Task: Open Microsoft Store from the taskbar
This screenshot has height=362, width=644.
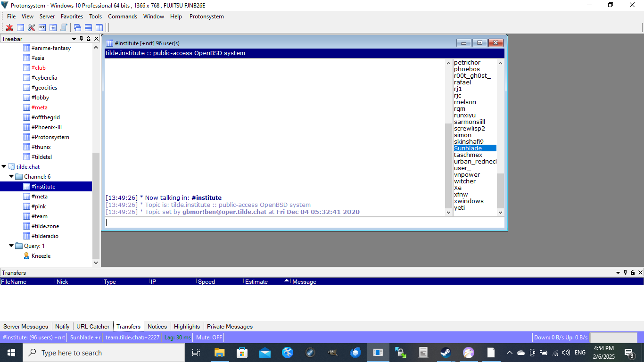Action: tap(242, 353)
